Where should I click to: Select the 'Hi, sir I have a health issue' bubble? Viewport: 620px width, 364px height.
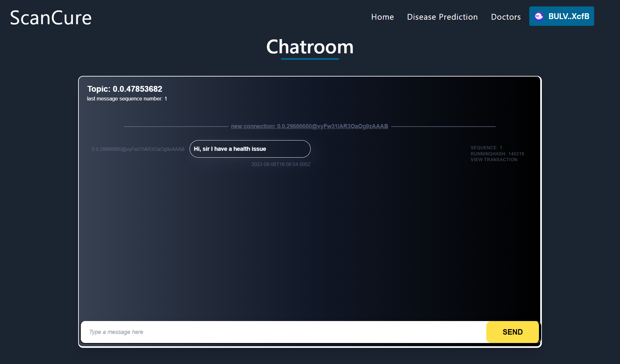click(x=250, y=149)
